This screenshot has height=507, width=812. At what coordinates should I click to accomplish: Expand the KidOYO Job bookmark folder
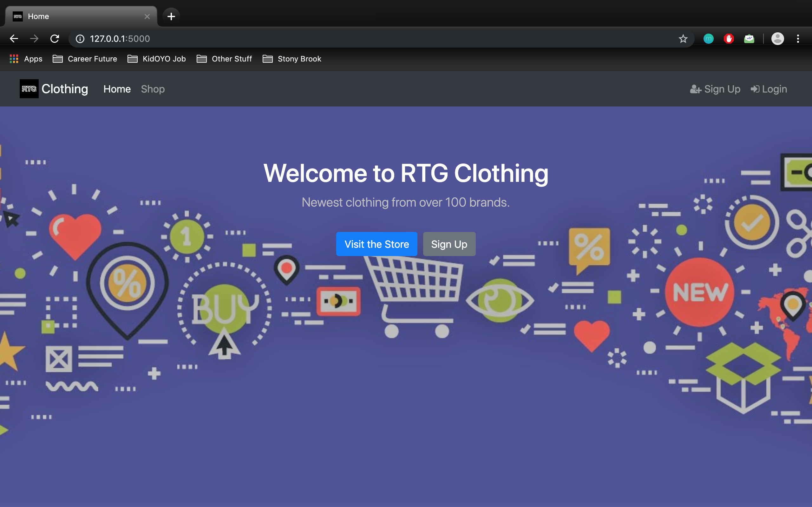coord(157,59)
